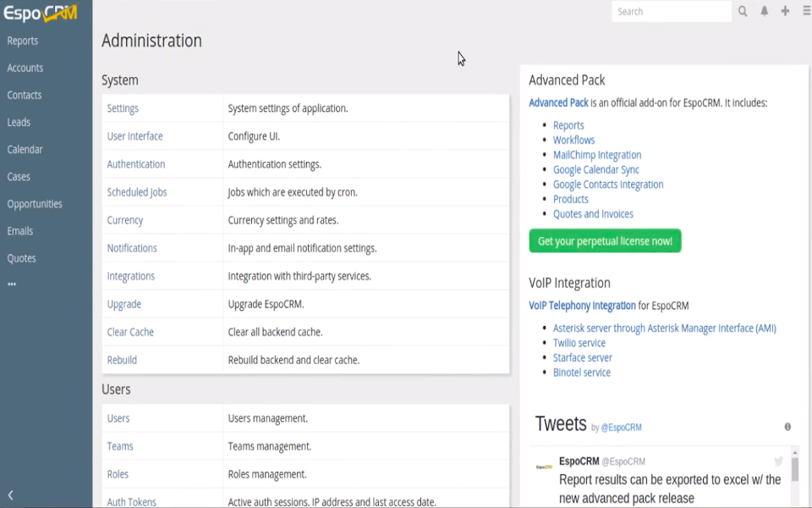812x508 pixels.
Task: Open Reports in the sidebar
Action: click(x=22, y=41)
